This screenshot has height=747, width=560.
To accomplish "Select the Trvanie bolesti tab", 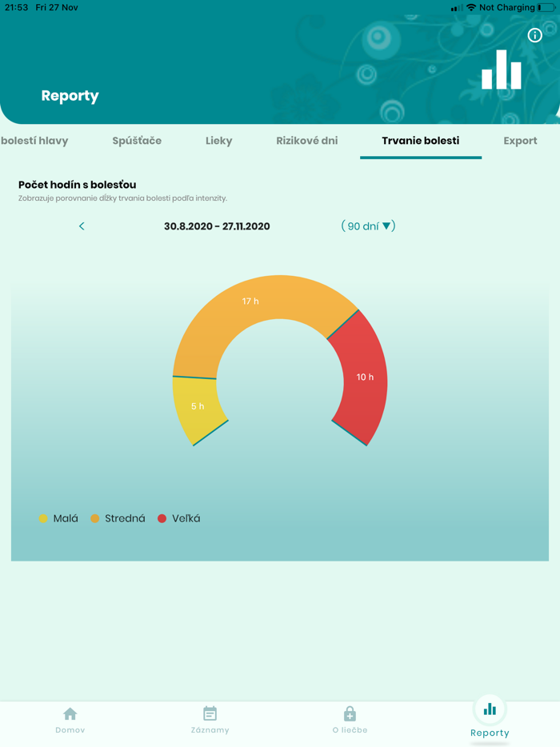I will pos(420,141).
